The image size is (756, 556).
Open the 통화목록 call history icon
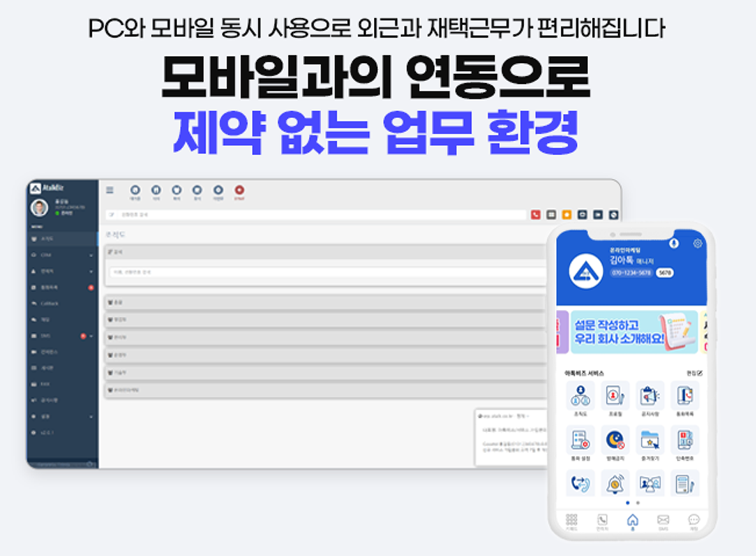685,396
